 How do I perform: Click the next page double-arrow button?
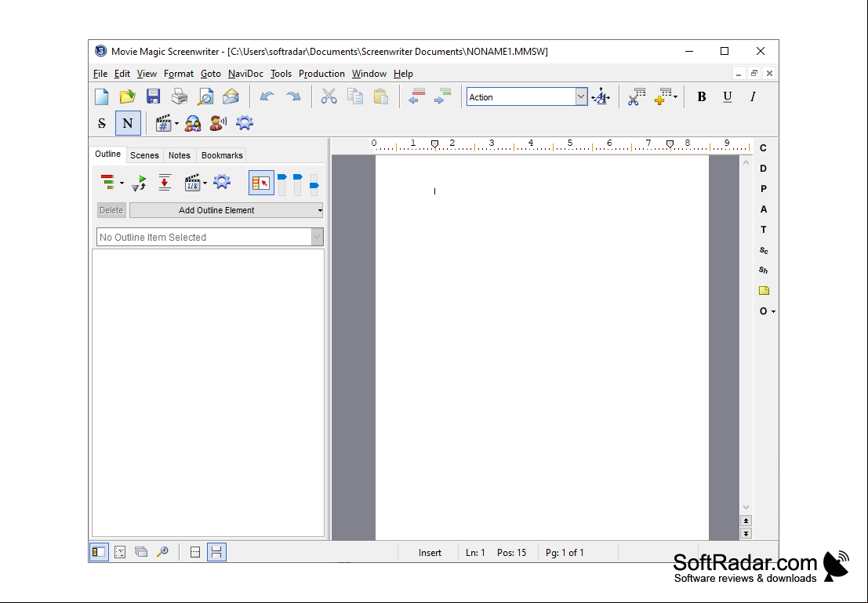(x=746, y=534)
